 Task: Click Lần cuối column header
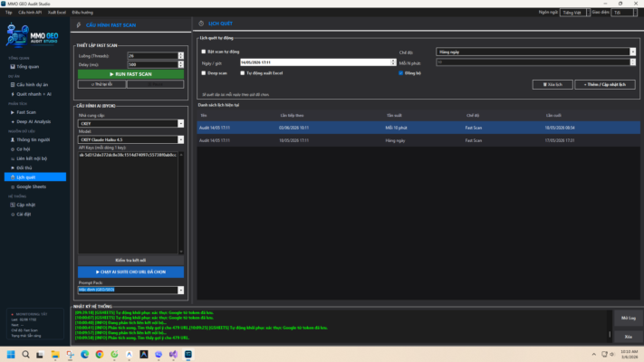(553, 115)
